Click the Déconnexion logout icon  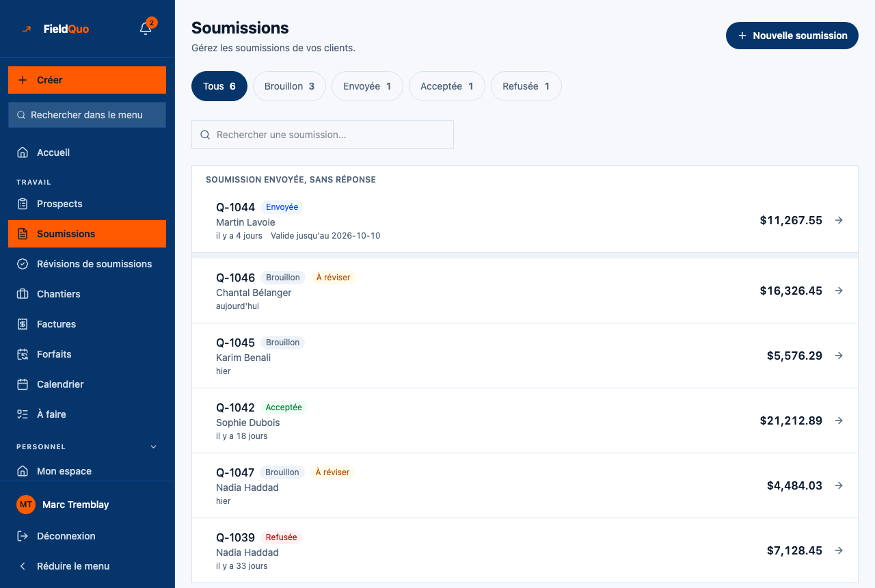click(23, 536)
